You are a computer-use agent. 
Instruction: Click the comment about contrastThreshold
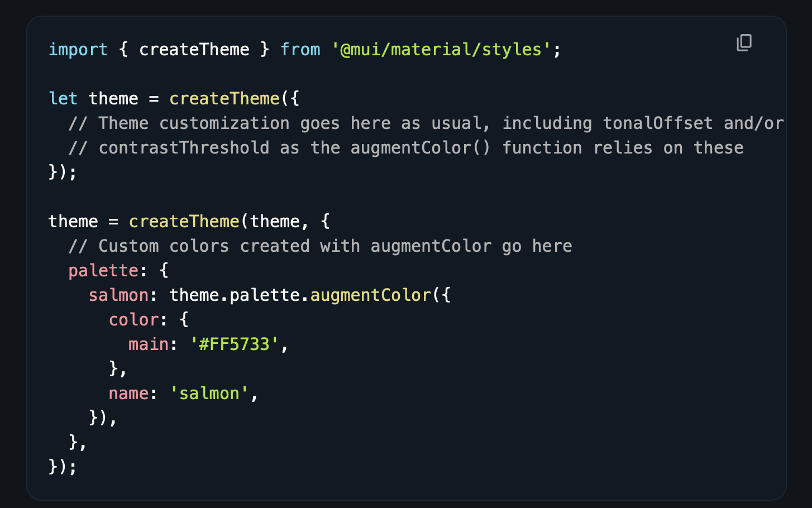click(x=406, y=148)
